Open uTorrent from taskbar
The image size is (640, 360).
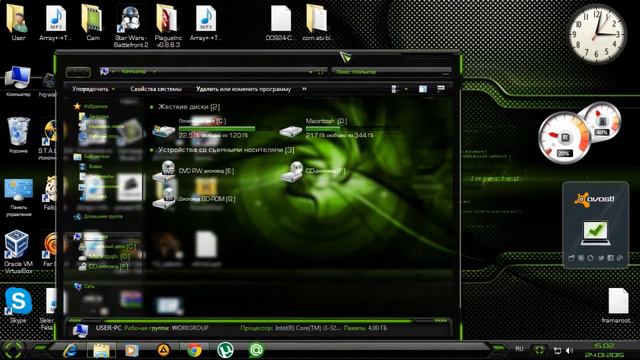pyautogui.click(x=225, y=350)
